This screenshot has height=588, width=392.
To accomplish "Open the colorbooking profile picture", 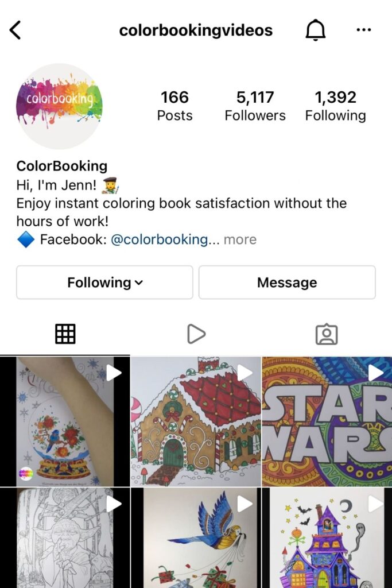I will pyautogui.click(x=59, y=106).
